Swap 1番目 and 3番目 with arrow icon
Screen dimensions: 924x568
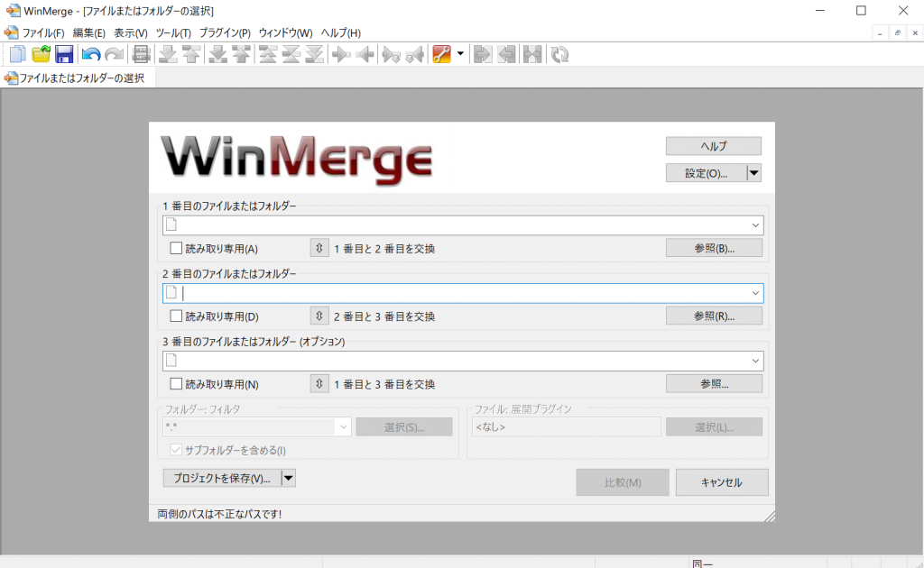[319, 383]
